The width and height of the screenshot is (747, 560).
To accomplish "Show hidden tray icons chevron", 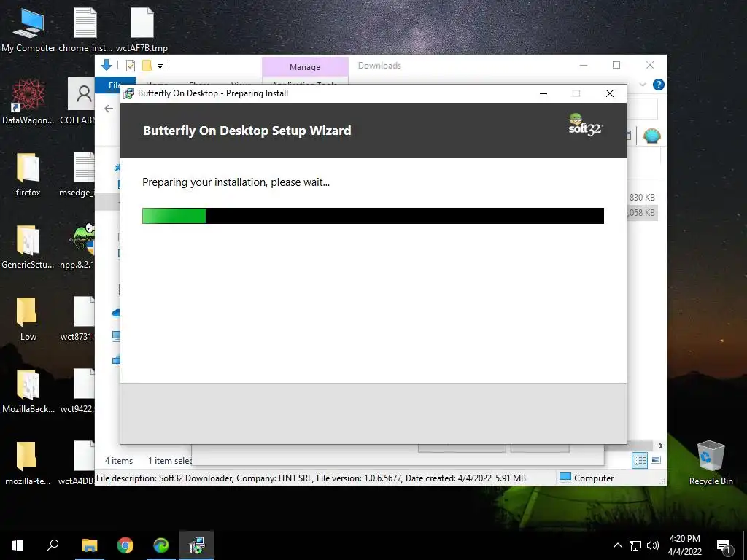I will [x=617, y=545].
